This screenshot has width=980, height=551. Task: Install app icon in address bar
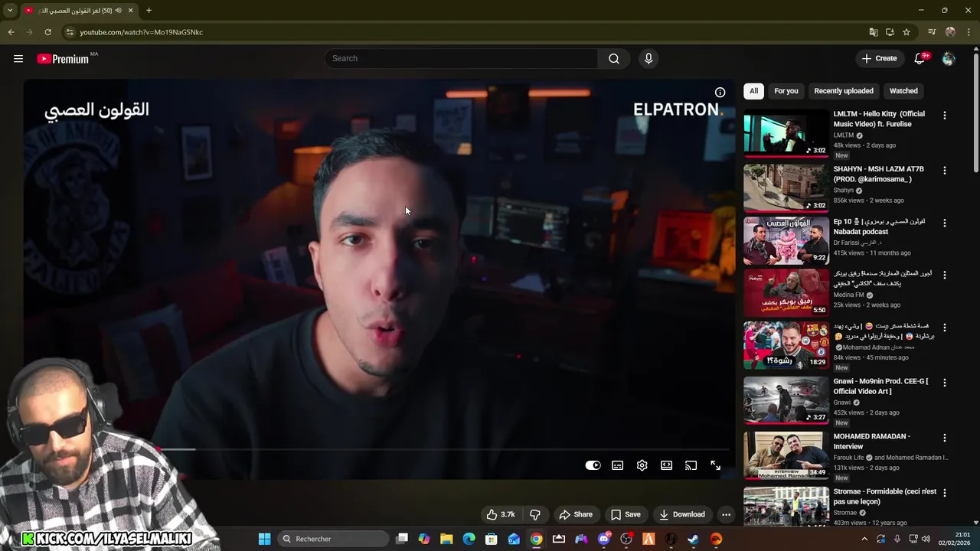pyautogui.click(x=890, y=32)
